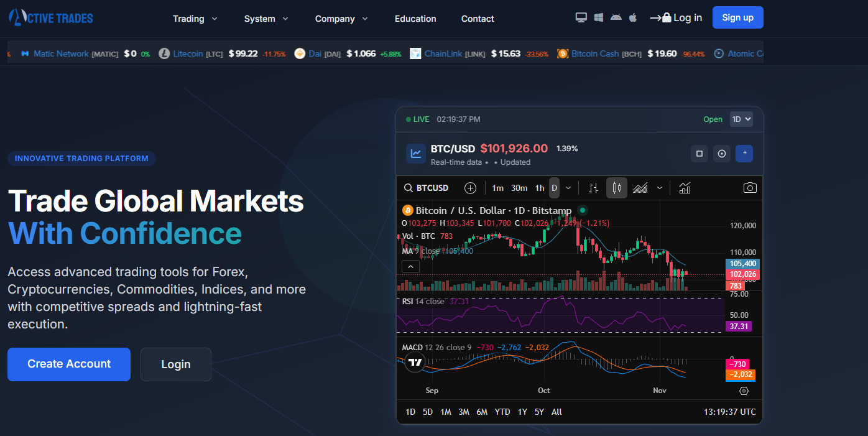Click the compare or add symbol plus icon
868x436 pixels.
tap(470, 188)
